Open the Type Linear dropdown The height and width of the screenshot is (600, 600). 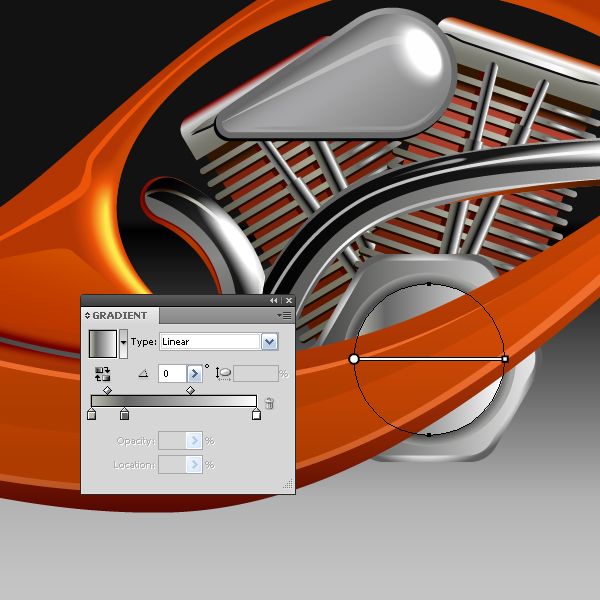click(269, 342)
